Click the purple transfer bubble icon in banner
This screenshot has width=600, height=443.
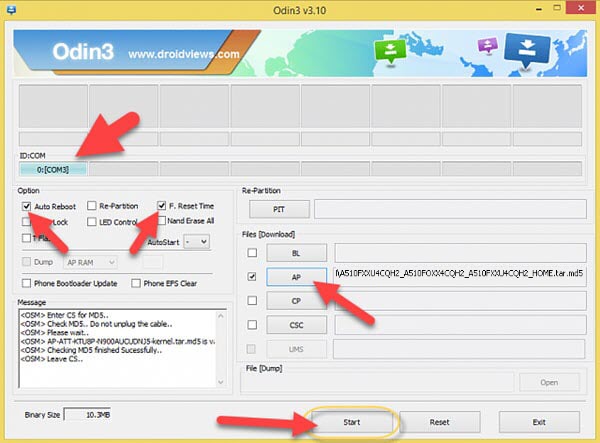click(488, 46)
